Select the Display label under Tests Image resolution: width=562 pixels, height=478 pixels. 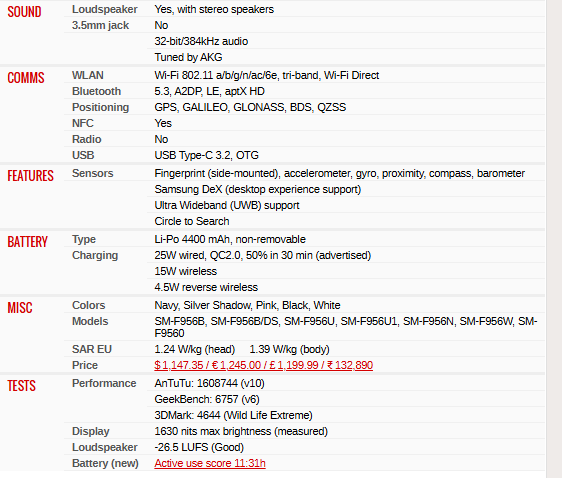click(91, 431)
